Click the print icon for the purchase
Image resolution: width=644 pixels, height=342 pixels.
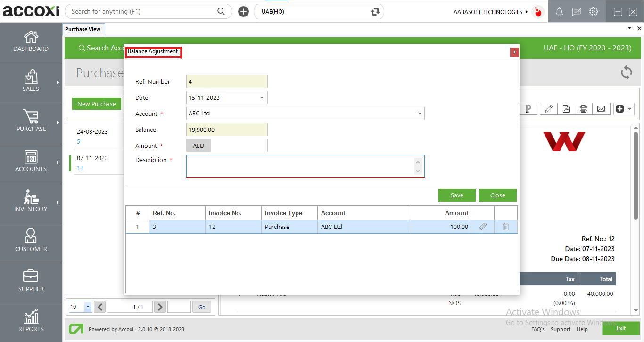coord(584,108)
